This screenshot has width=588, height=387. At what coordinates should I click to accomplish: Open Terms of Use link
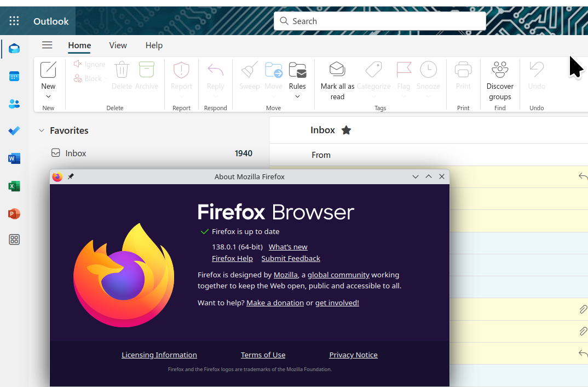(263, 355)
